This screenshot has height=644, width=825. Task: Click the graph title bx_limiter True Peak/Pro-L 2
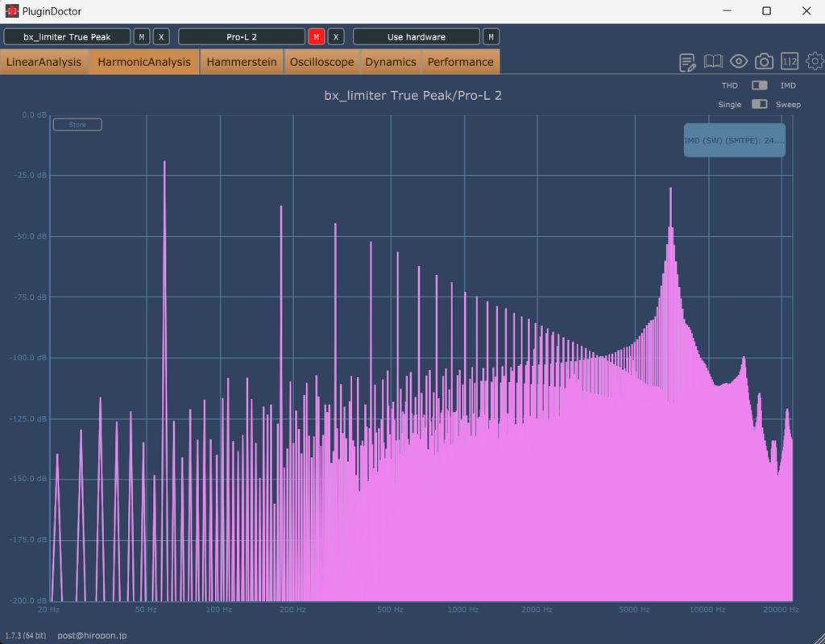(413, 95)
